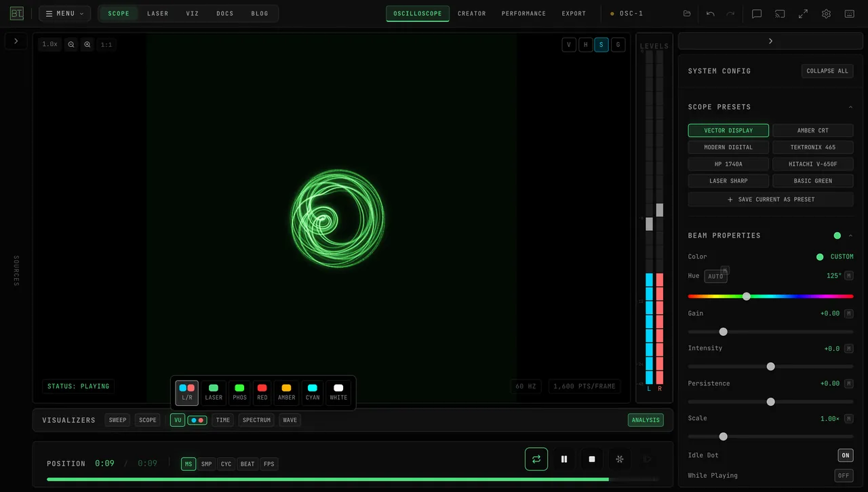The height and width of the screenshot is (492, 868).
Task: Toggle the ANALYSIS button
Action: [646, 420]
